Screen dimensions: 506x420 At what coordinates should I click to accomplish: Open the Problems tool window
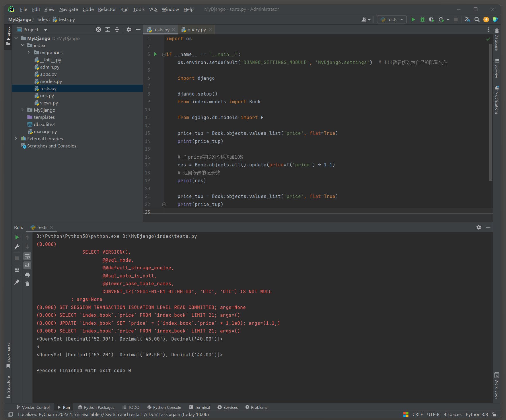(256, 407)
